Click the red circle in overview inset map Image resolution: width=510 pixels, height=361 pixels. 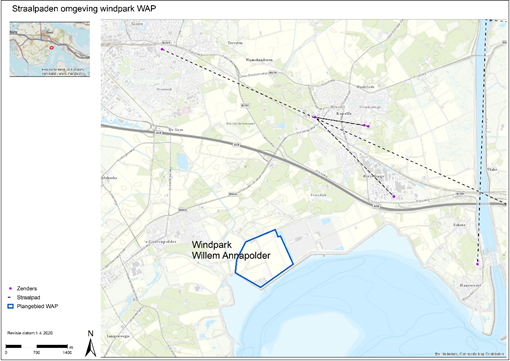(x=51, y=48)
